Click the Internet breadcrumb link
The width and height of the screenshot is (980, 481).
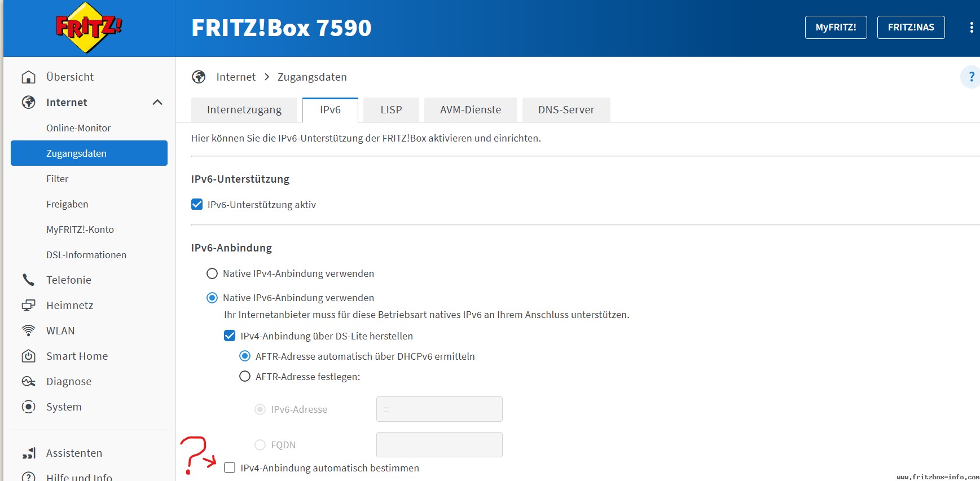point(236,77)
